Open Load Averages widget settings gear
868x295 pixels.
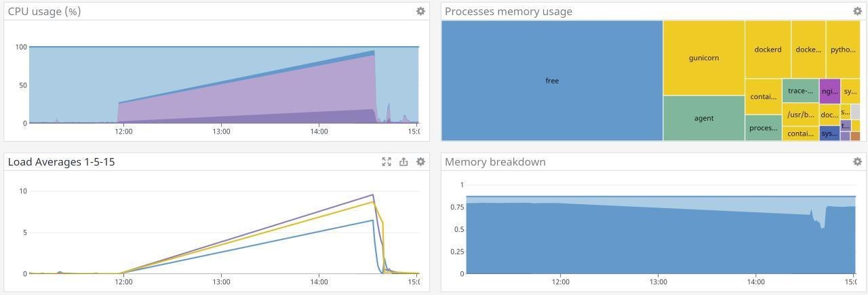click(420, 161)
